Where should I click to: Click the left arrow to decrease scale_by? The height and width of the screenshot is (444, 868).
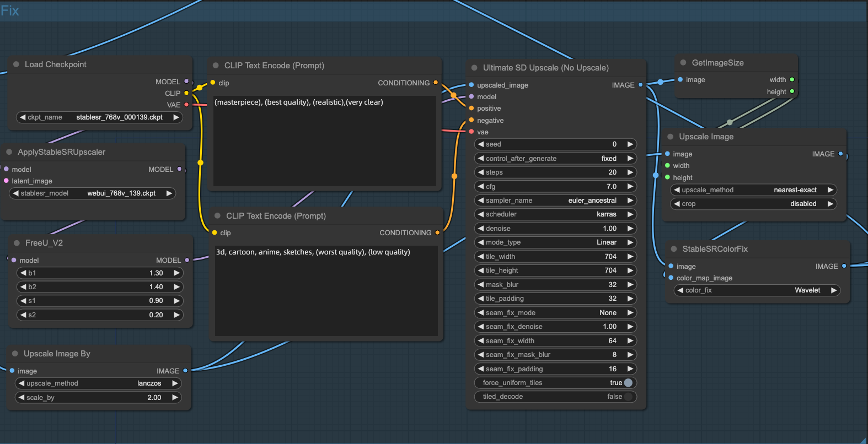click(22, 398)
